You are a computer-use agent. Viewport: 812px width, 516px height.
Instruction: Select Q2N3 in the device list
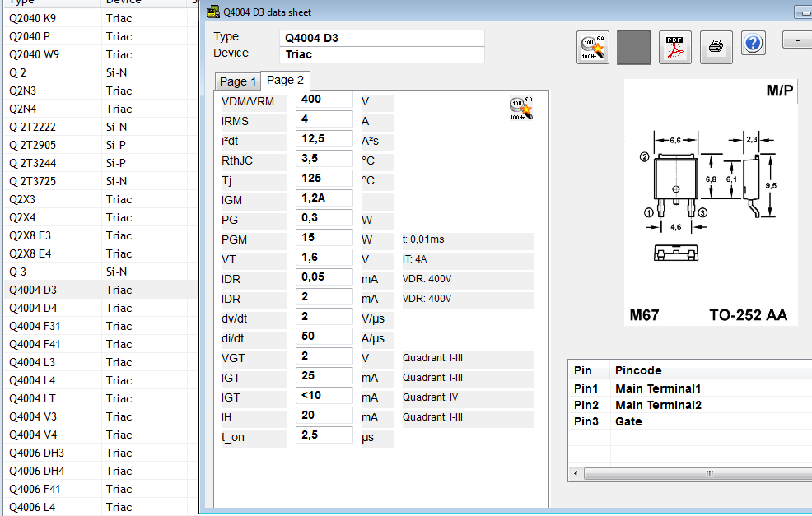100,91
